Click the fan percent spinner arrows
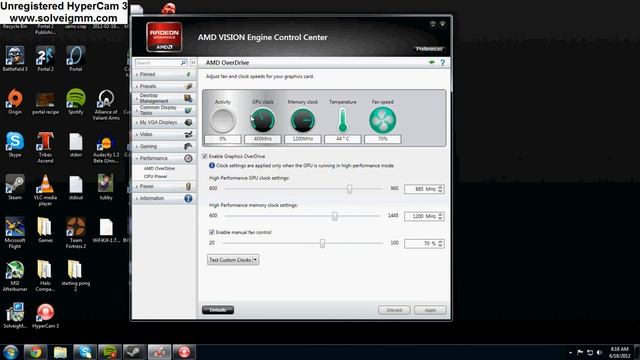The height and width of the screenshot is (360, 640). click(440, 244)
